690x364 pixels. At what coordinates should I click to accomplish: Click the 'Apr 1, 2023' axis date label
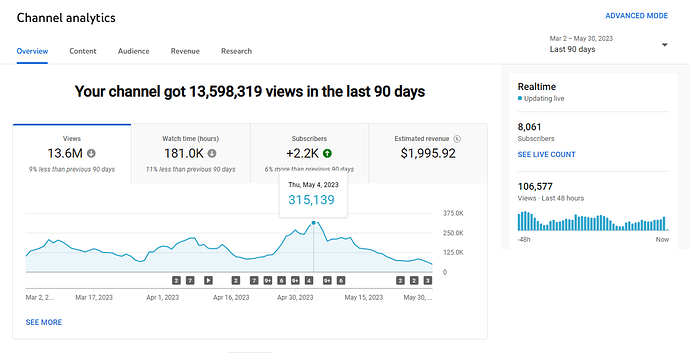tap(162, 298)
